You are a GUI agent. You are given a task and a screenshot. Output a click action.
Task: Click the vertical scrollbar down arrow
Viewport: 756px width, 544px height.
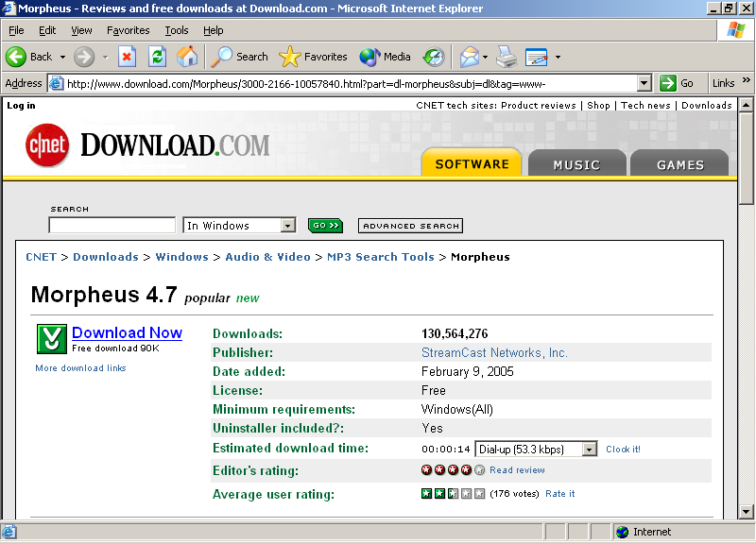[x=746, y=512]
